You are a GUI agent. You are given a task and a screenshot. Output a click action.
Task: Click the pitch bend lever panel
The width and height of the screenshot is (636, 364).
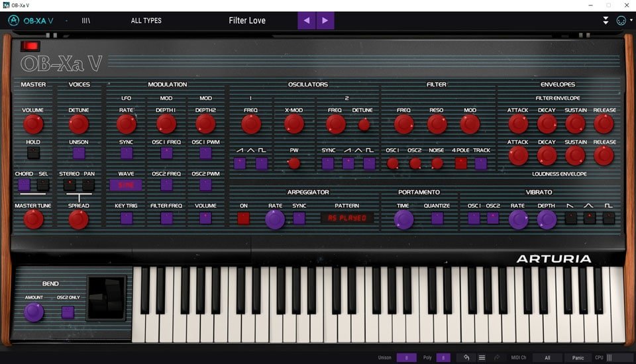107,298
